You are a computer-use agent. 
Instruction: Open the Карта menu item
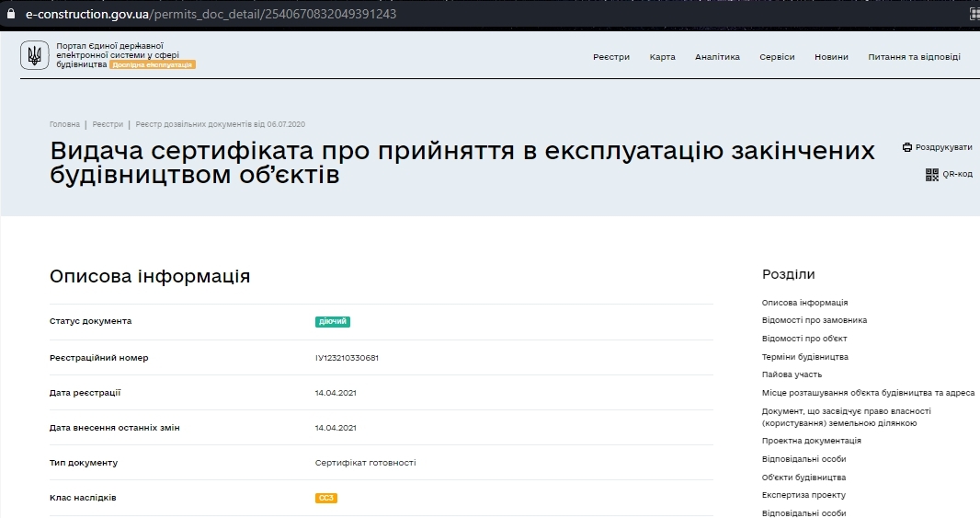(x=662, y=57)
